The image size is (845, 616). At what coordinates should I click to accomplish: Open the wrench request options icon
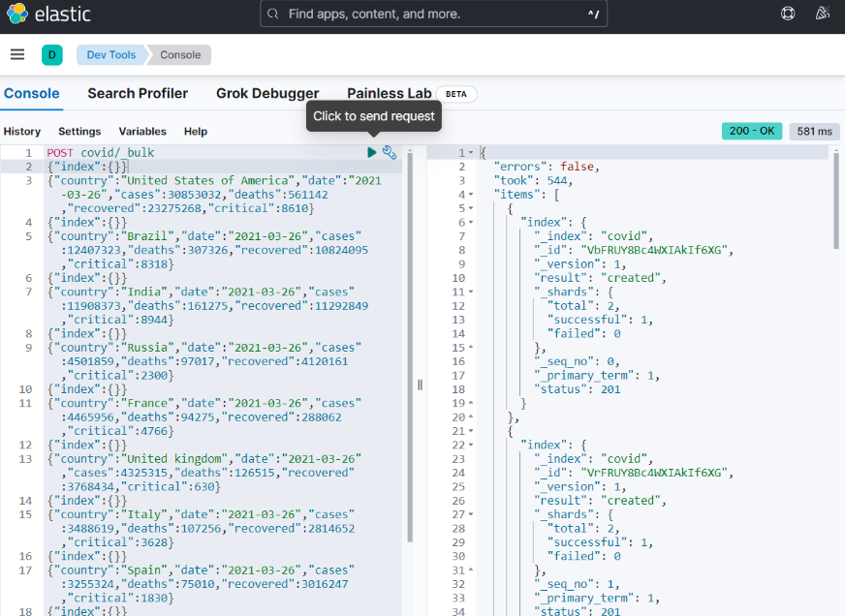click(390, 152)
